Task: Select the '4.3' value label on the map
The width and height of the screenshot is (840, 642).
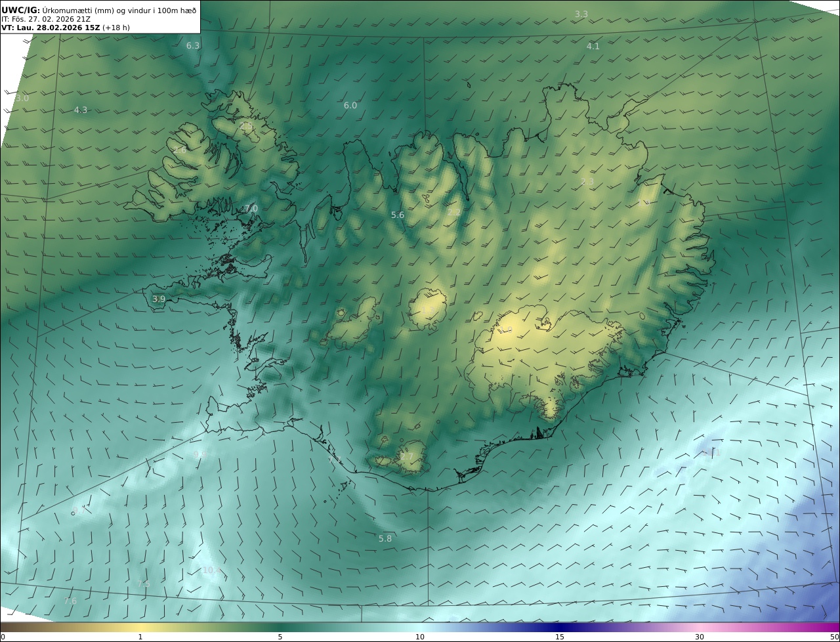Action: tap(81, 110)
